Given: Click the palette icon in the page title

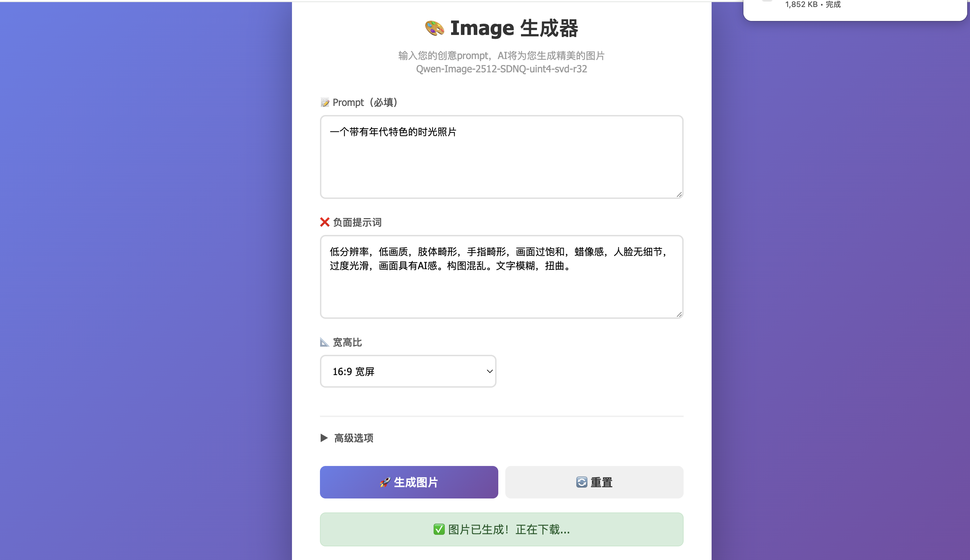Looking at the screenshot, I should [434, 27].
